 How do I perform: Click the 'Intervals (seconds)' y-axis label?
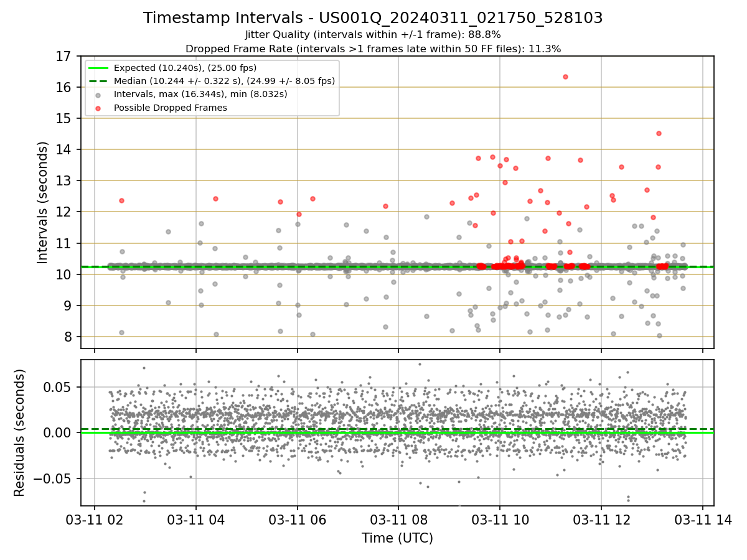43,202
